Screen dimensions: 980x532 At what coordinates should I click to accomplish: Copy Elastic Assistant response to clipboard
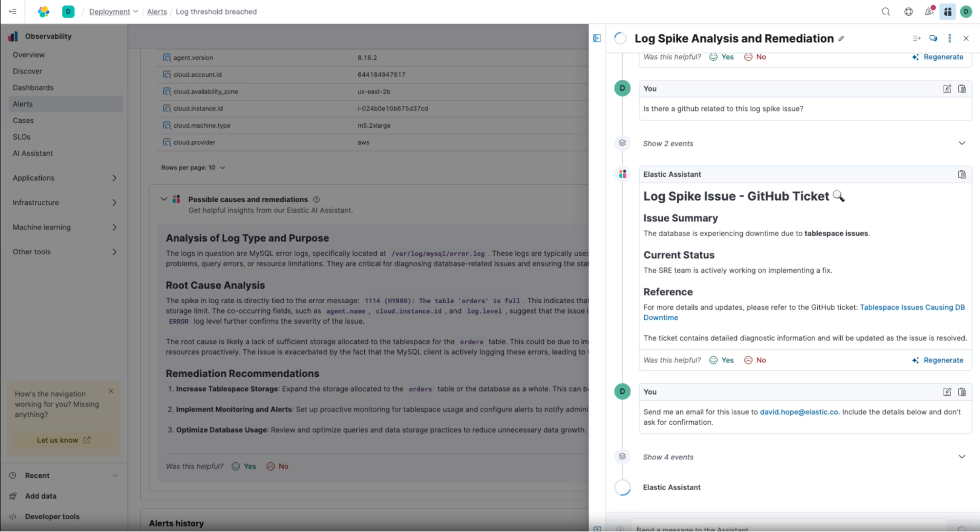point(961,174)
